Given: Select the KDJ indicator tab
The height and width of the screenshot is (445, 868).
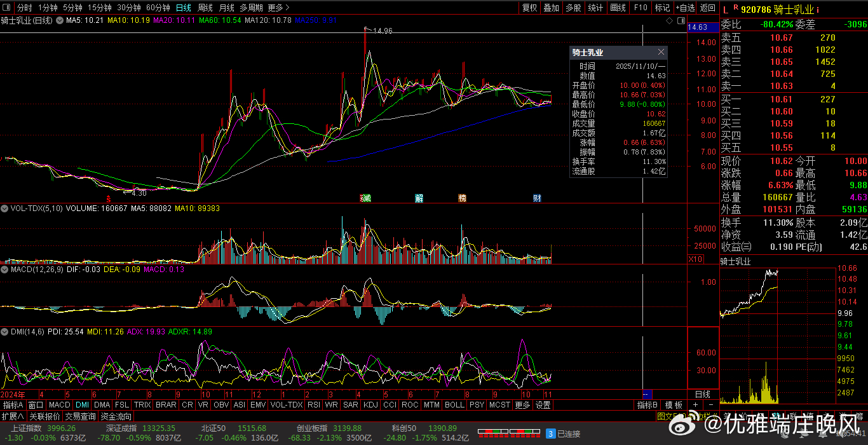Looking at the screenshot, I should [x=370, y=405].
